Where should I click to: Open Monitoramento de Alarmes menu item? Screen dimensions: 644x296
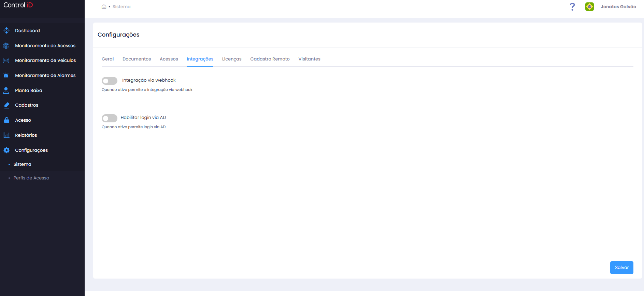point(45,76)
